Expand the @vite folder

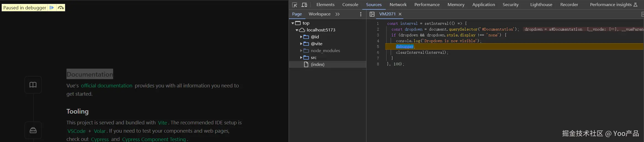click(x=301, y=44)
